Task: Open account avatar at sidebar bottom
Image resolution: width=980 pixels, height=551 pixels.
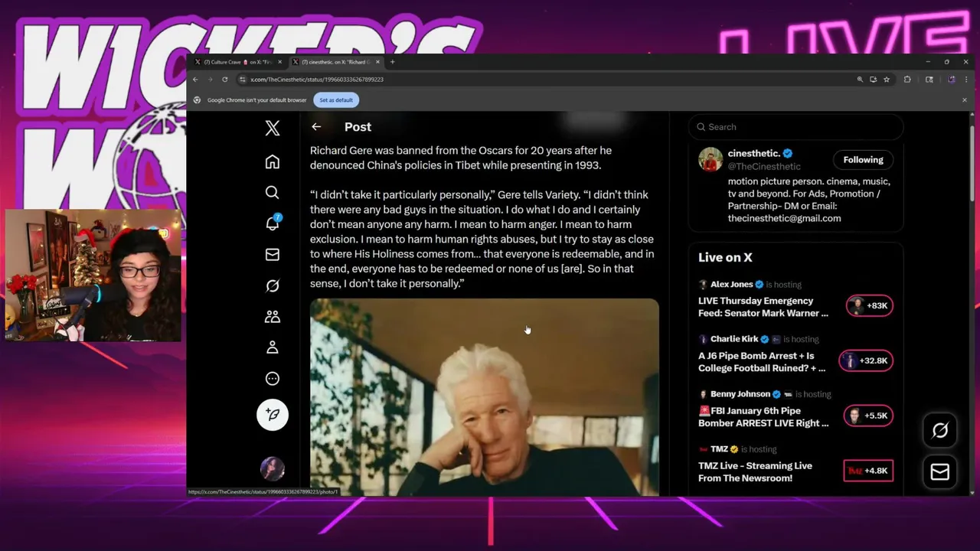Action: [x=273, y=468]
